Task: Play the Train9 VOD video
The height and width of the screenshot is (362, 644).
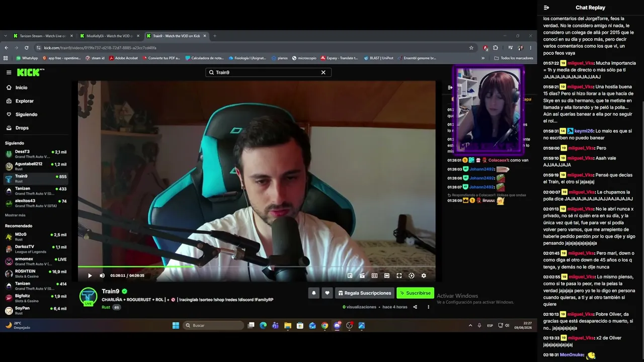Action: coord(90,276)
